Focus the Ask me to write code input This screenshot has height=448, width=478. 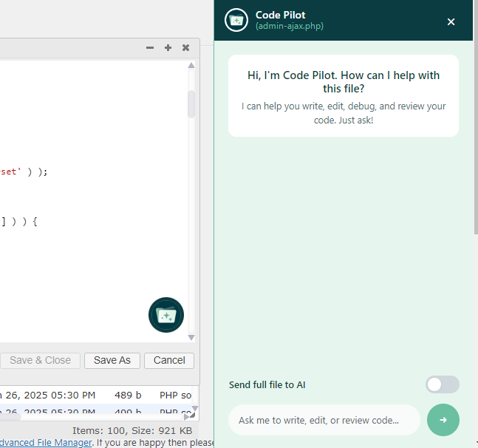tap(324, 420)
